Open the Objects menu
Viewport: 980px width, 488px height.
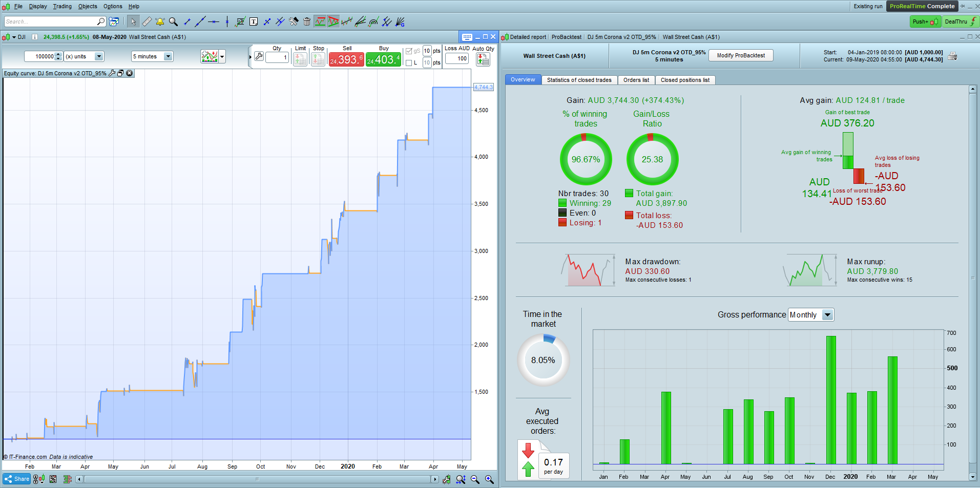[x=88, y=6]
